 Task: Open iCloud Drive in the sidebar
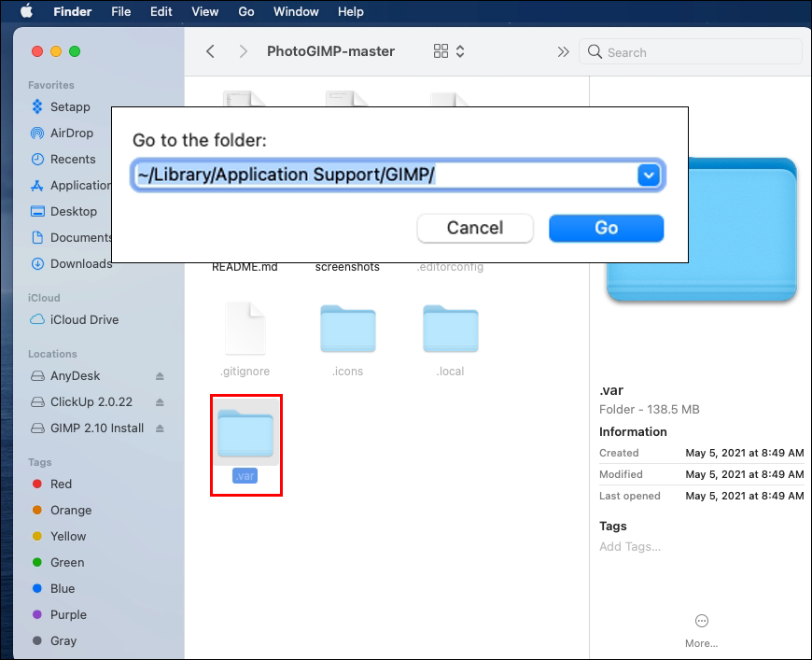(84, 319)
